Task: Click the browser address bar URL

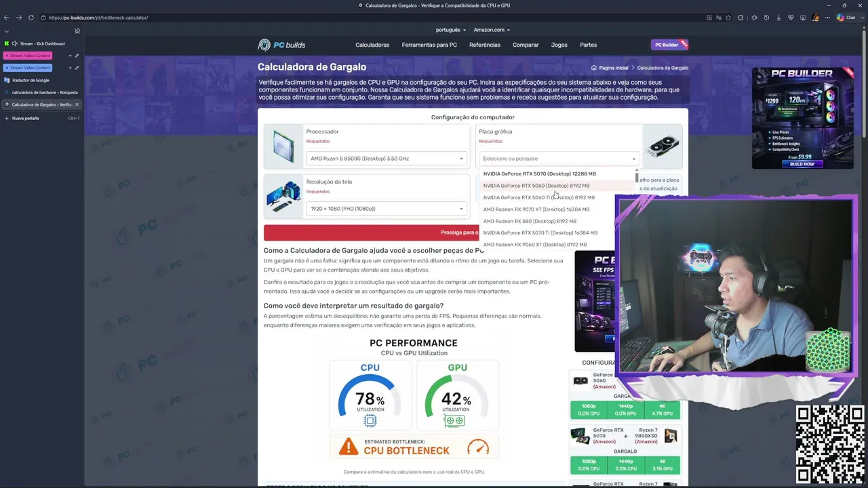Action: tap(98, 18)
